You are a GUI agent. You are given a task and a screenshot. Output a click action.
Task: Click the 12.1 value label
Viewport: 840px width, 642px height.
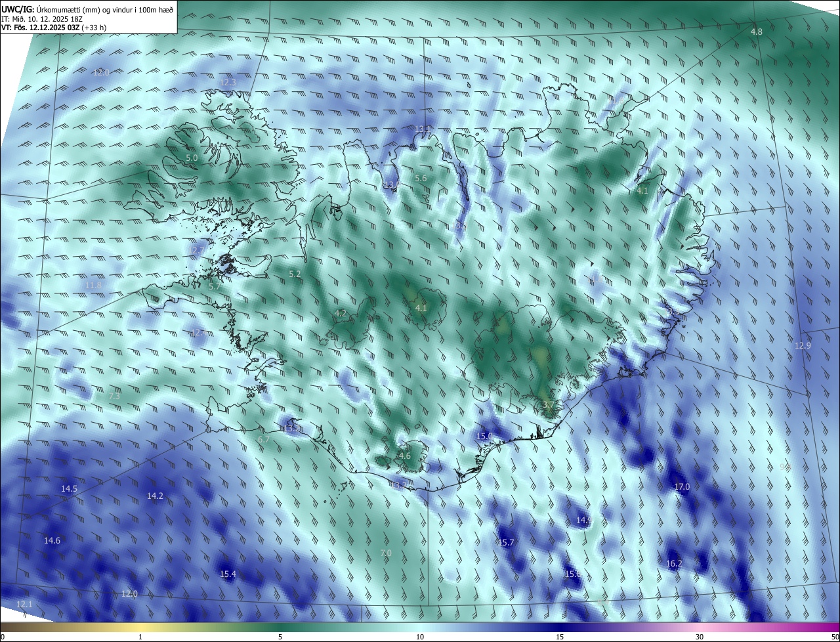pyautogui.click(x=24, y=604)
